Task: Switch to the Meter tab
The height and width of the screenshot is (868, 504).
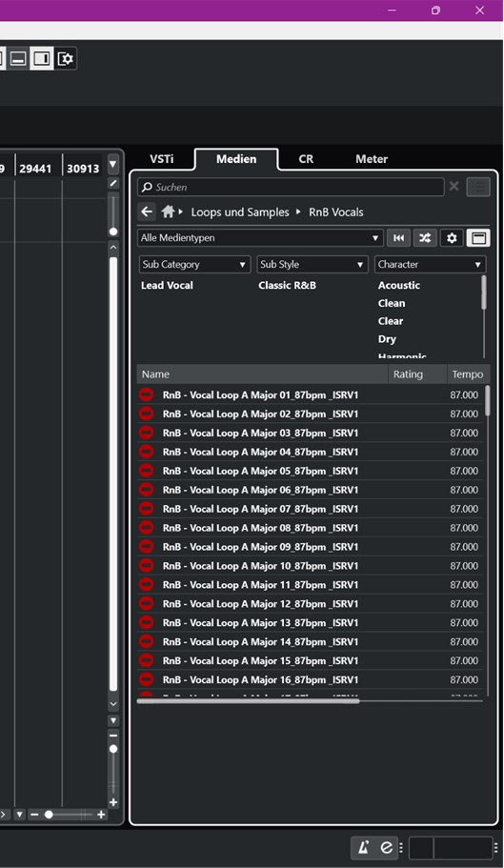Action: (372, 159)
